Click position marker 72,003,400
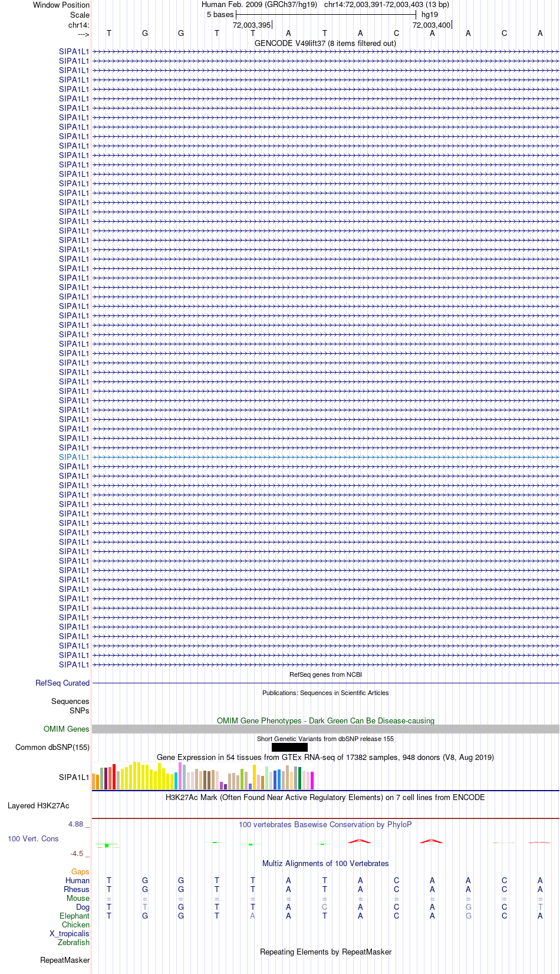 click(x=431, y=25)
